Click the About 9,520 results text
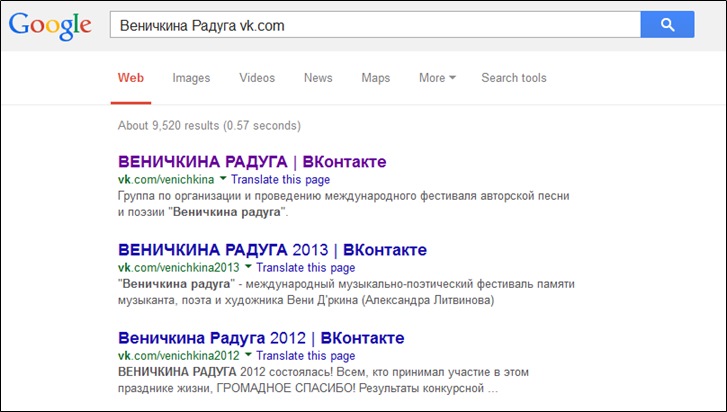Image resolution: width=727 pixels, height=412 pixels. click(x=209, y=126)
